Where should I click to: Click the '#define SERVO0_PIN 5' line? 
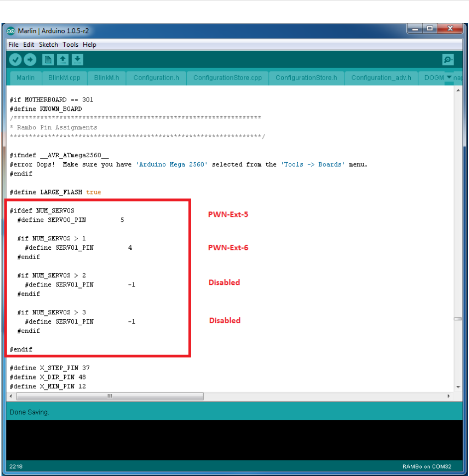click(x=71, y=220)
